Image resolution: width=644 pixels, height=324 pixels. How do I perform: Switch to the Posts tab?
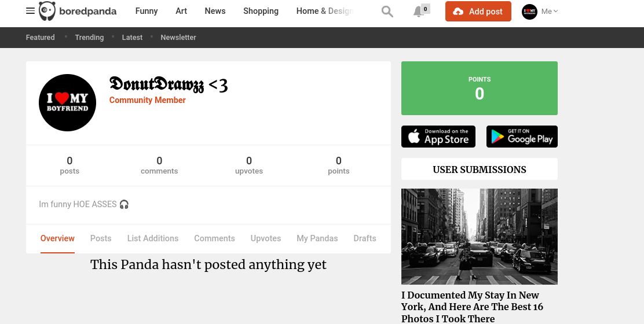pos(101,238)
